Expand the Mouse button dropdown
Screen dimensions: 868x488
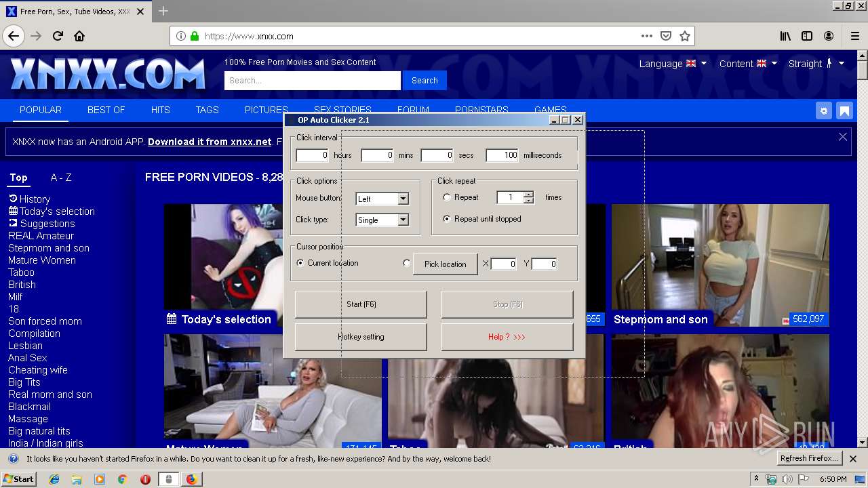tap(403, 199)
